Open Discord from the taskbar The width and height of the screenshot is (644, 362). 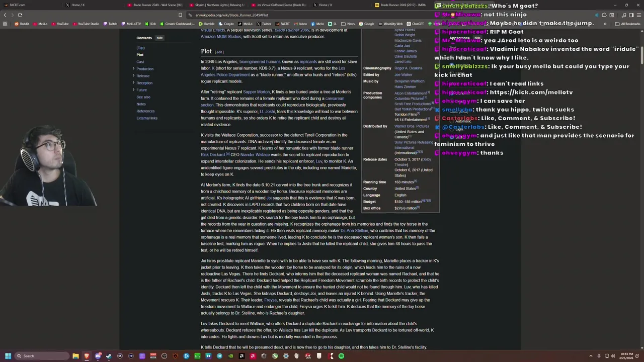(x=98, y=356)
